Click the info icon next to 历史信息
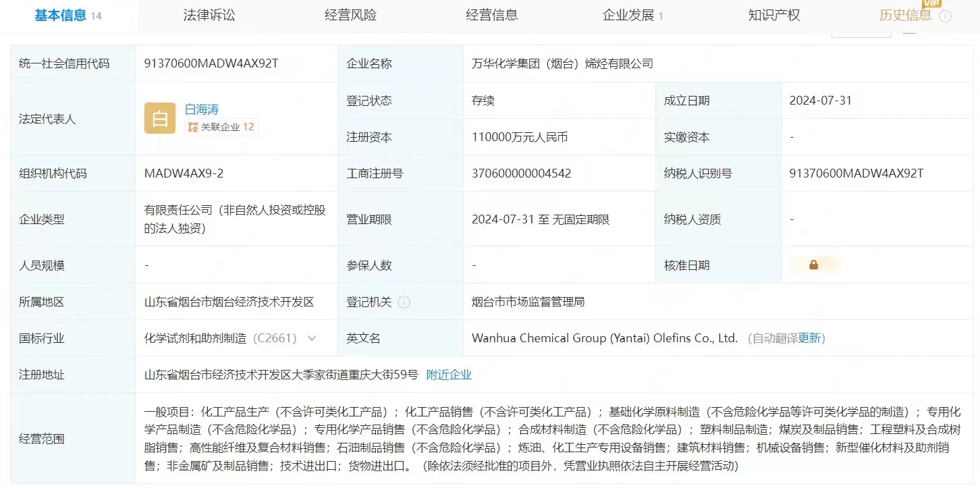Image resolution: width=980 pixels, height=488 pixels. pyautogui.click(x=946, y=16)
